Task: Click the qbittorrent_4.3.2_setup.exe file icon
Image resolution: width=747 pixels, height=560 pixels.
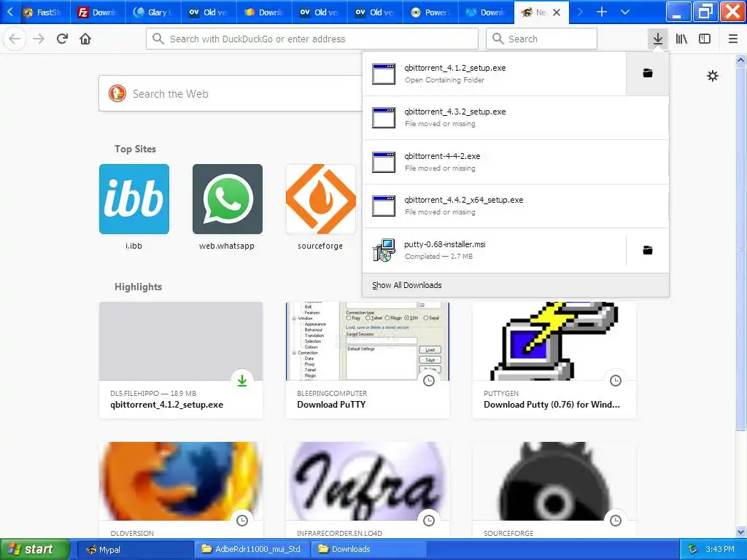Action: tap(384, 117)
